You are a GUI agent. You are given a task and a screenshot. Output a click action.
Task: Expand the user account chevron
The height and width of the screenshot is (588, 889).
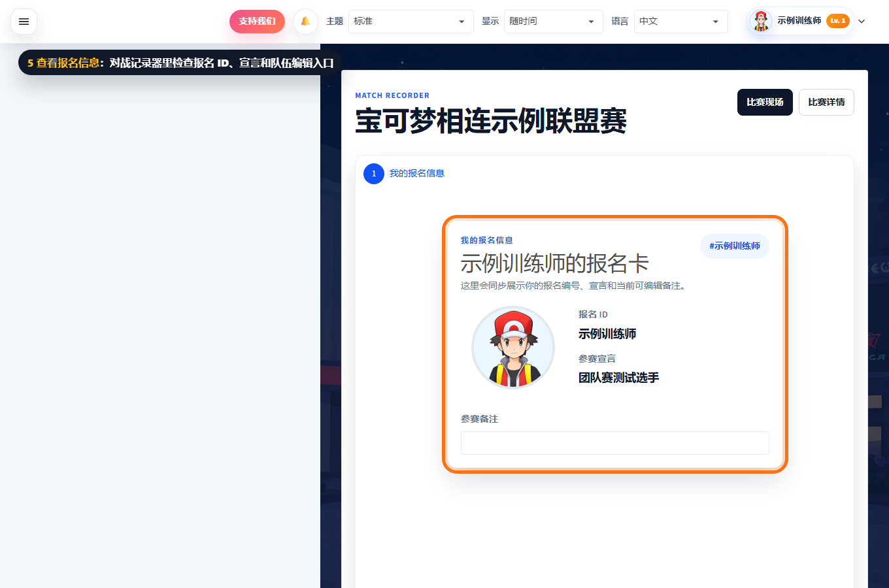point(862,21)
